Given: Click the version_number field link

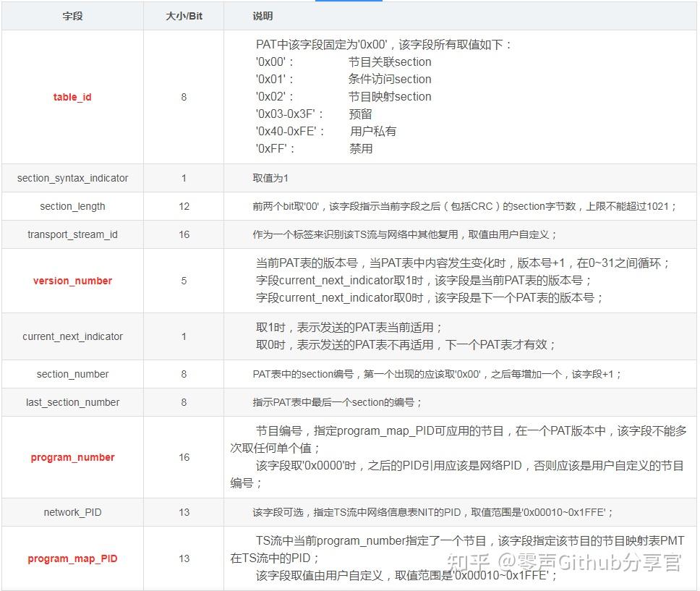Looking at the screenshot, I should coord(72,281).
